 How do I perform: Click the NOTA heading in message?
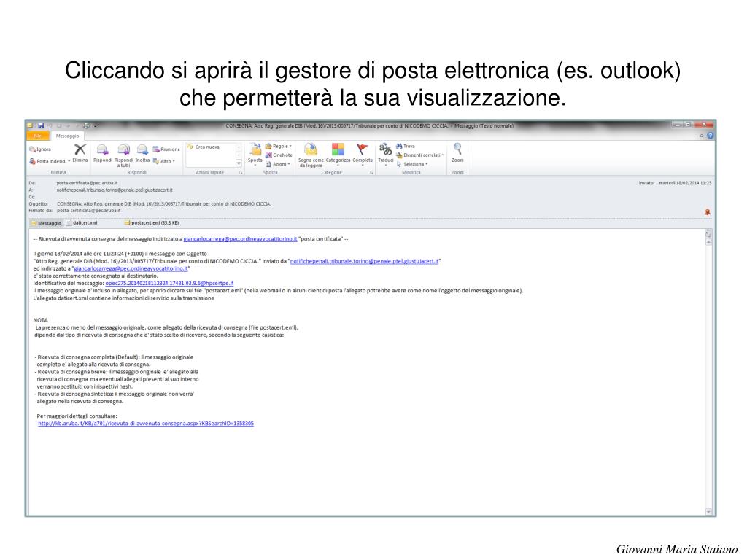coord(41,321)
